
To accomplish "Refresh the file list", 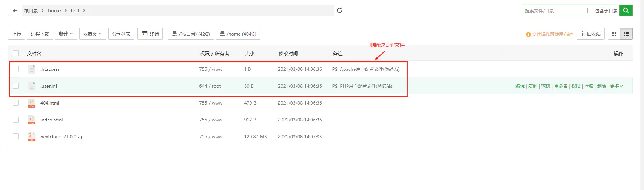I will pos(339,10).
